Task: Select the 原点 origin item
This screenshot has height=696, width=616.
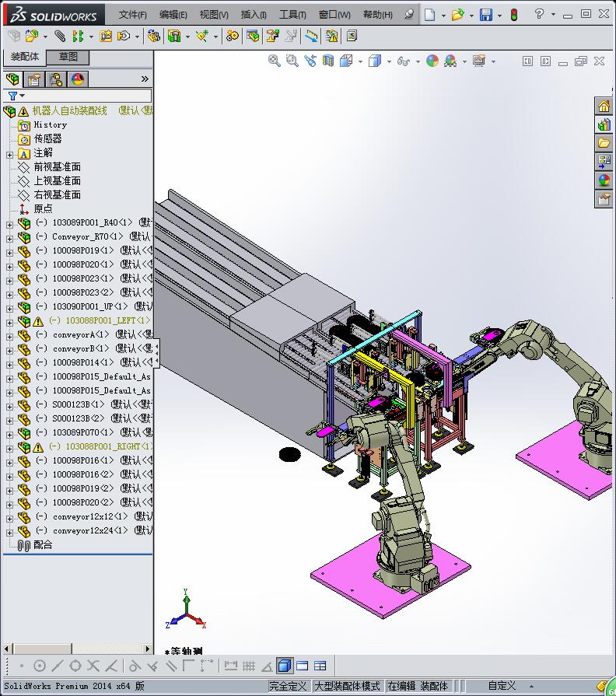Action: pyautogui.click(x=43, y=208)
